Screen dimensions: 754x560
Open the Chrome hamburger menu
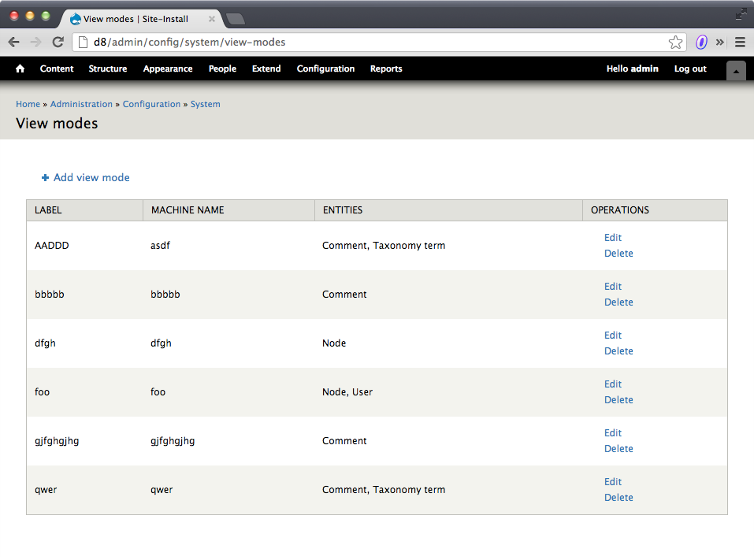pos(740,43)
